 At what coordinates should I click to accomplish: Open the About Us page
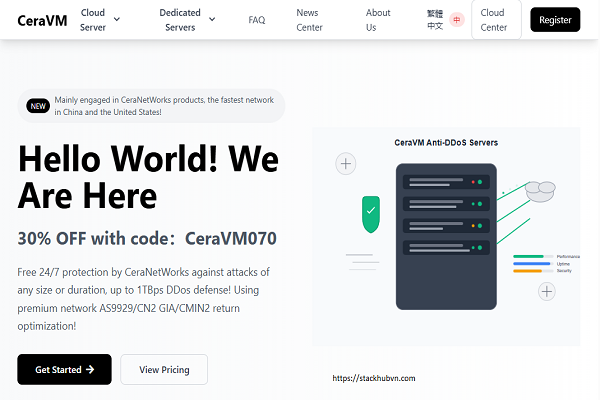coord(378,20)
